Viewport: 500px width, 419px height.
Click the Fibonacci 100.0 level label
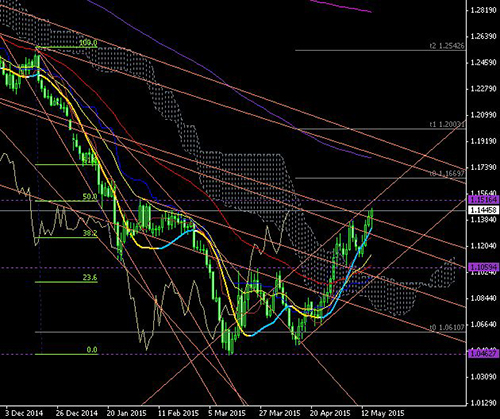(x=88, y=43)
